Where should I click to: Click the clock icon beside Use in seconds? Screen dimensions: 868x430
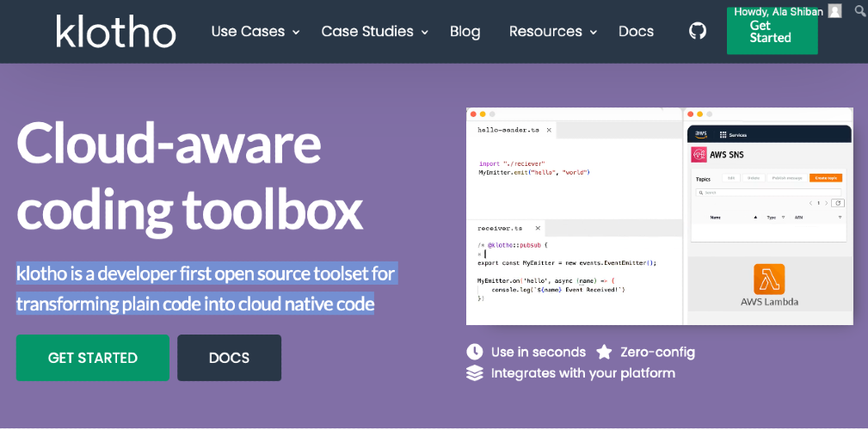[x=474, y=352]
